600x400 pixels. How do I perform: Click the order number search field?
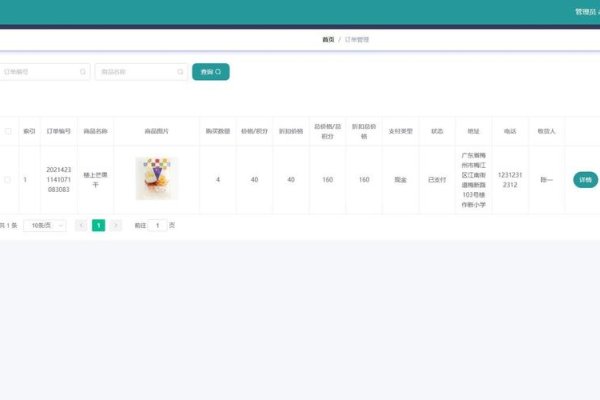(x=44, y=72)
